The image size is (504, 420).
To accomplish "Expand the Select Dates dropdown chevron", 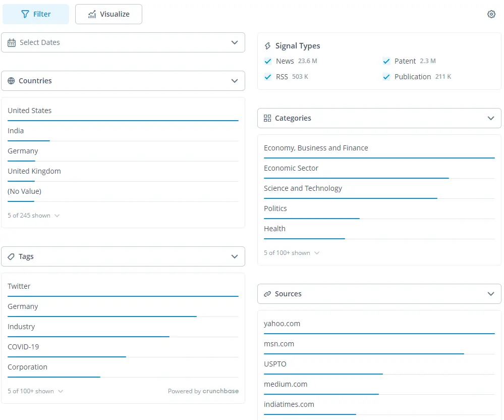I will (235, 42).
